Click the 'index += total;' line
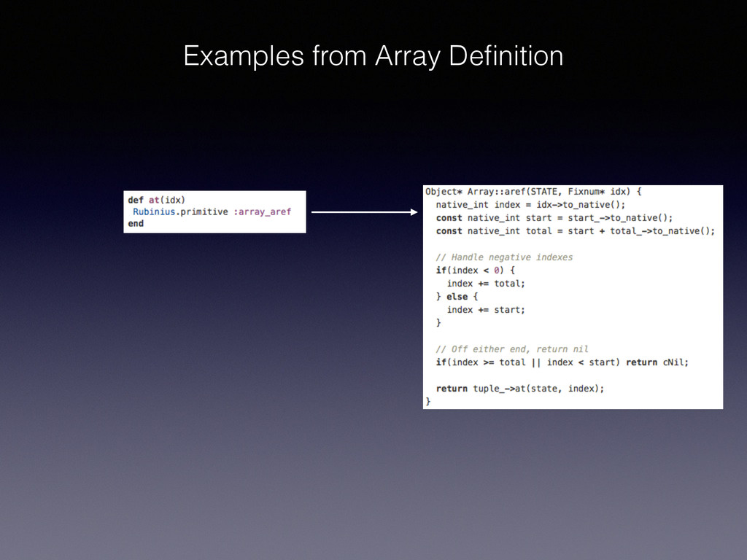Image resolution: width=747 pixels, height=560 pixels. 485,284
